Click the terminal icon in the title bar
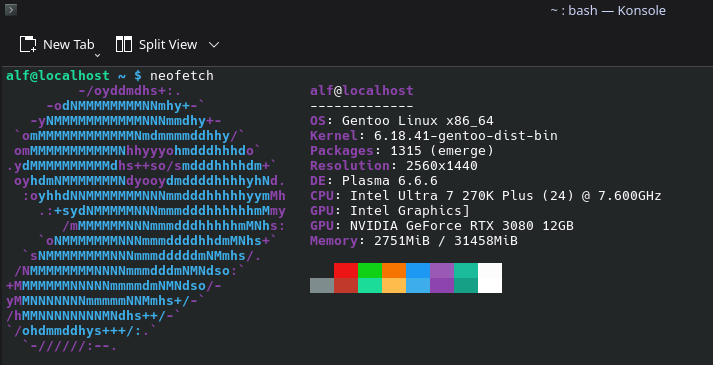713x365 pixels. coord(11,10)
